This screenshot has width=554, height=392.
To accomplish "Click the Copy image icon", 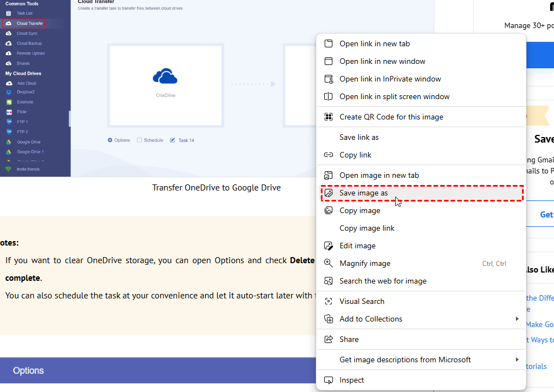I will tap(328, 211).
